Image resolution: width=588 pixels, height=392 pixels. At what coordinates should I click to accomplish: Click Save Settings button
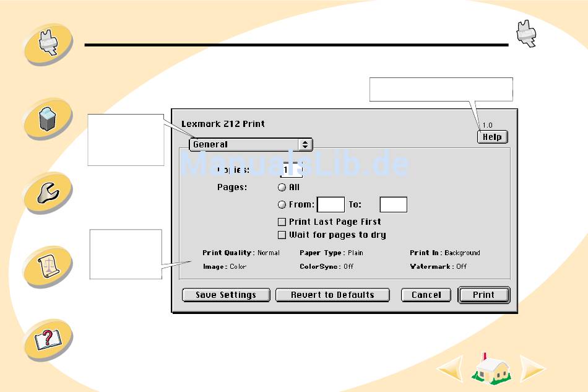click(x=226, y=295)
